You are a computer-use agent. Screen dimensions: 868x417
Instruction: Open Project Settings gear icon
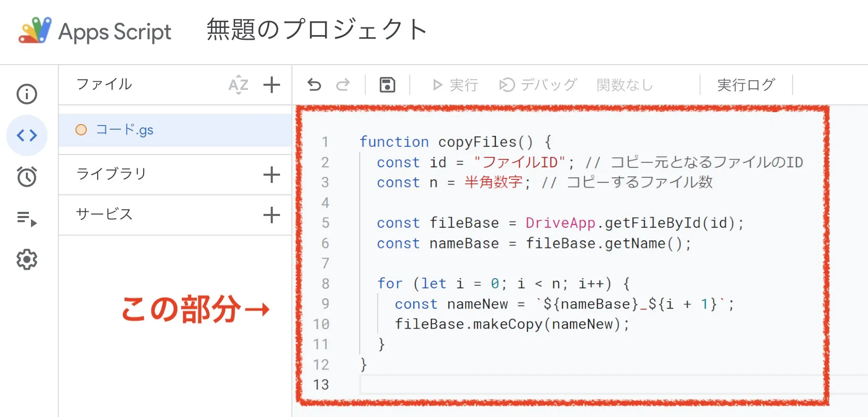tap(27, 259)
